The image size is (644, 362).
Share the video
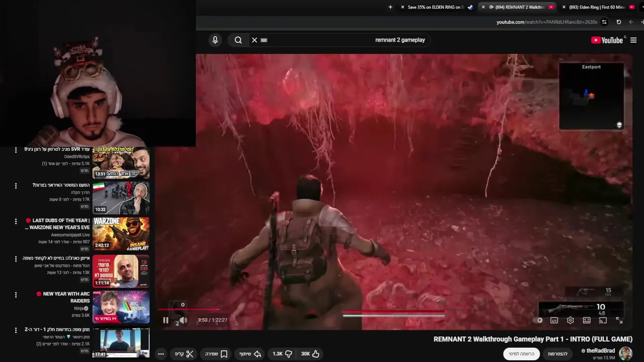tap(250, 354)
